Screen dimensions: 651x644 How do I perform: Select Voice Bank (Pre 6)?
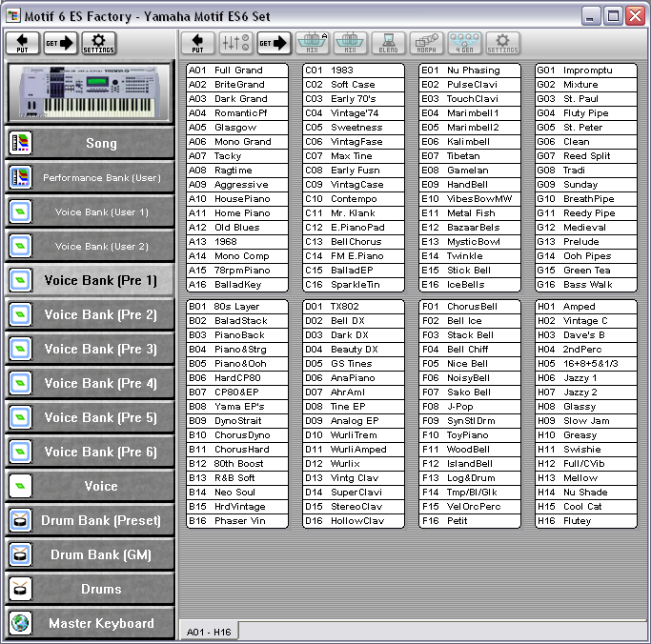(90, 452)
